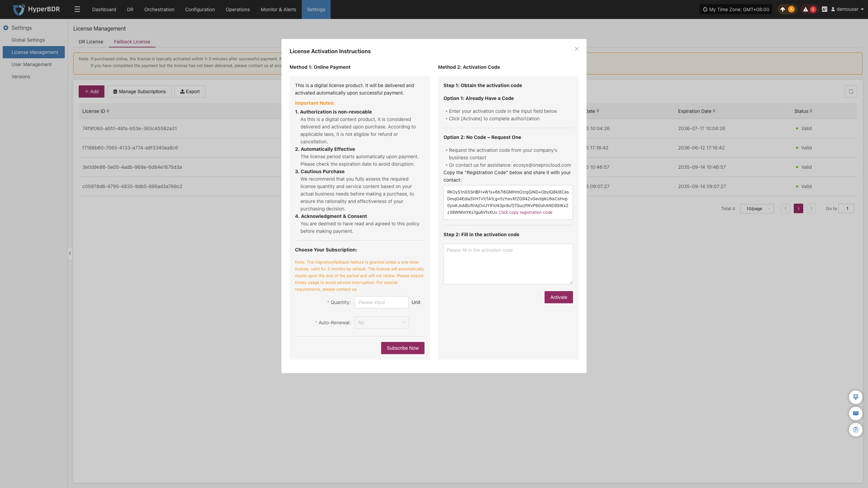868x488 pixels.
Task: Click the License Management page heading
Action: [99, 28]
